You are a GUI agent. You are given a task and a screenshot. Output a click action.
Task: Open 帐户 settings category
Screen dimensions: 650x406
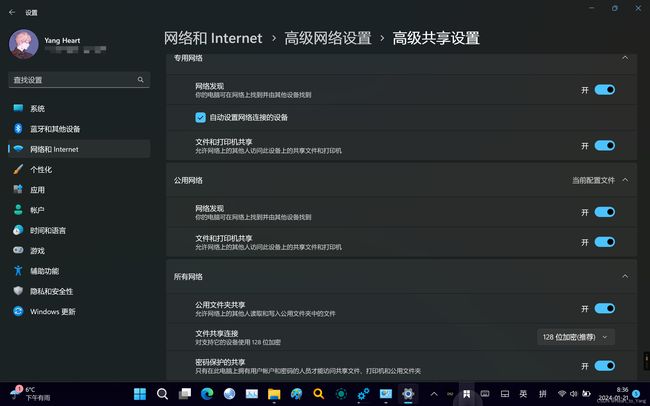pos(79,210)
